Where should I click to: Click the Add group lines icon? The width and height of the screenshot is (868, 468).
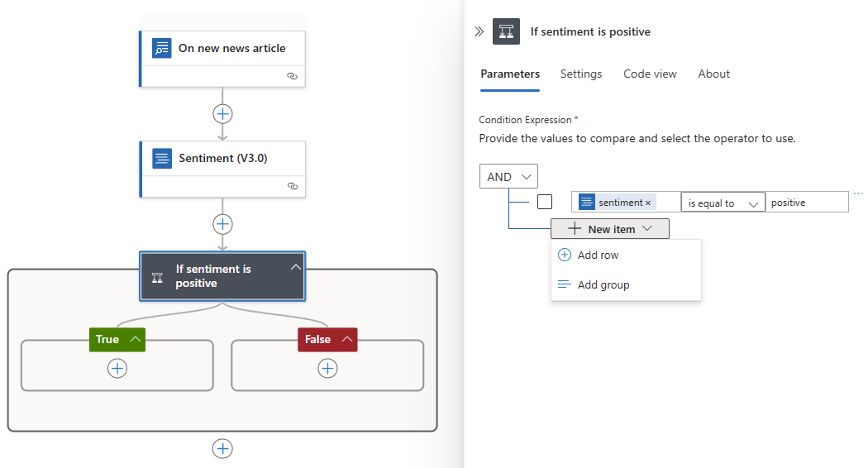tap(564, 284)
